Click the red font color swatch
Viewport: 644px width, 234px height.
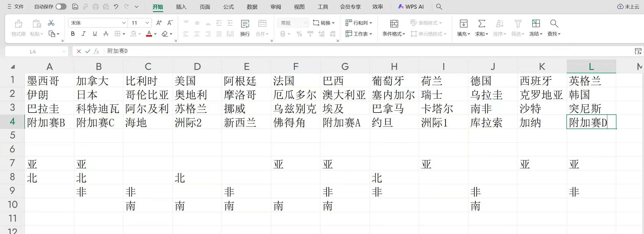(x=149, y=34)
